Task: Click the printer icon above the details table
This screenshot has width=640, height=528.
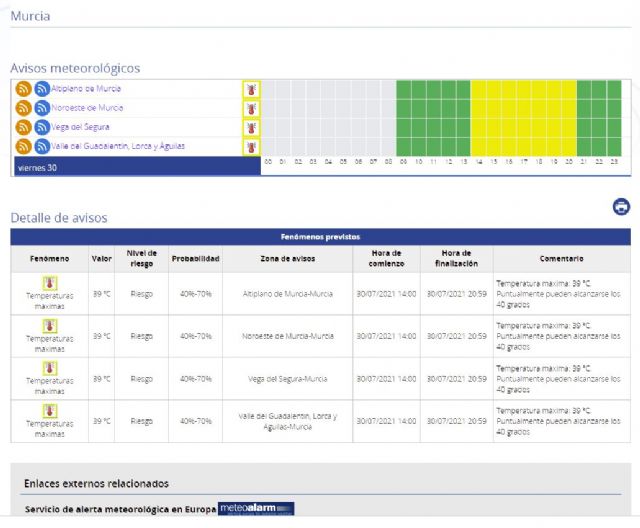Action: click(x=621, y=207)
